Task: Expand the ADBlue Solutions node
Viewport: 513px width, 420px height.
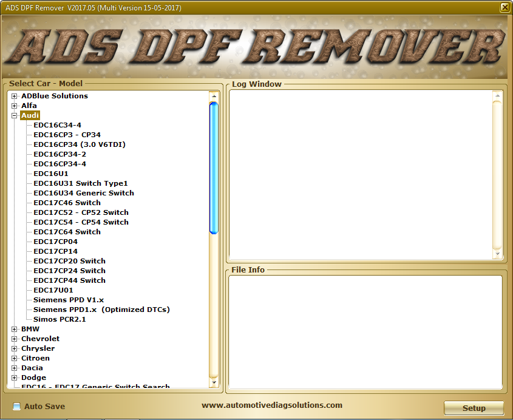Action: pyautogui.click(x=14, y=96)
